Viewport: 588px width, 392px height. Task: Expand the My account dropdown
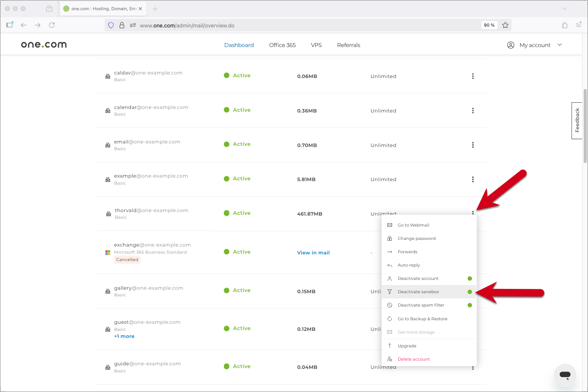pos(535,45)
